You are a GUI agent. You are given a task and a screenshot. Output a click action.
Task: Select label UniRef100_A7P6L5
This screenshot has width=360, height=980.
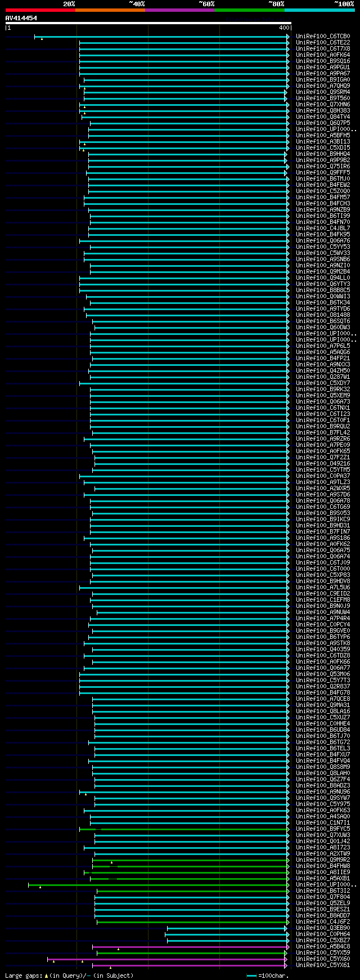point(323,346)
